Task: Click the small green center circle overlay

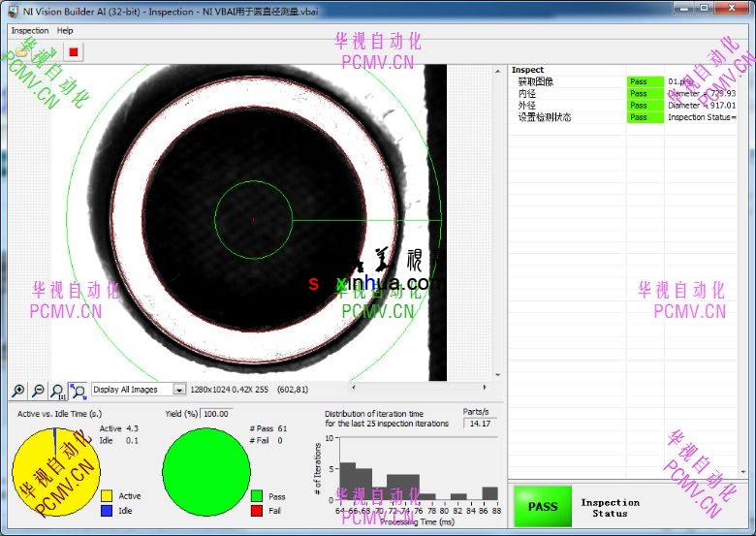Action: pos(254,220)
